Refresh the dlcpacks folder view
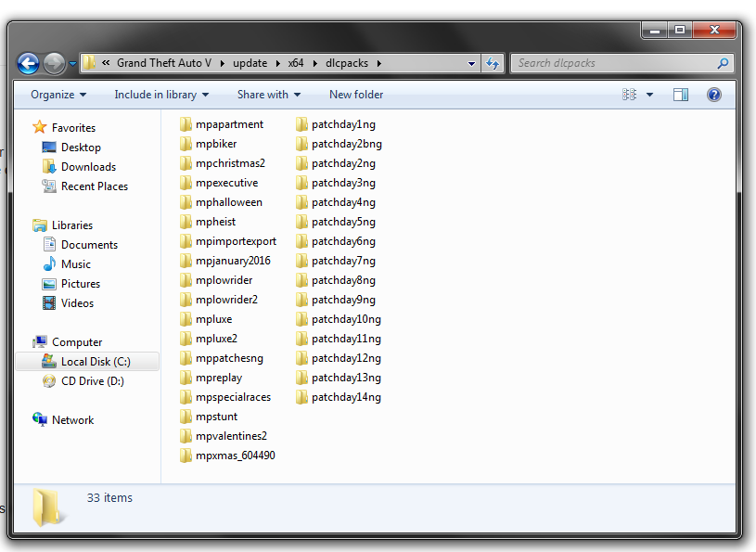Image resolution: width=756 pixels, height=552 pixels. coord(493,63)
